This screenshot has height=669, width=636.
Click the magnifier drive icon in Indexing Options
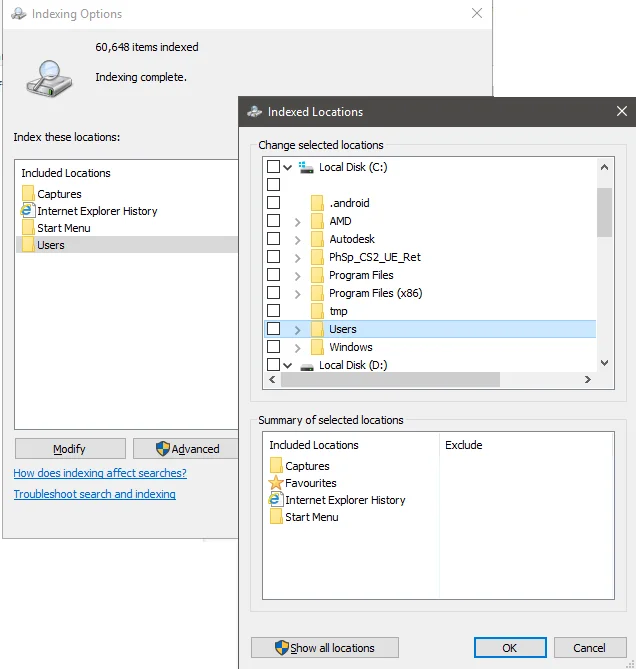[x=49, y=79]
